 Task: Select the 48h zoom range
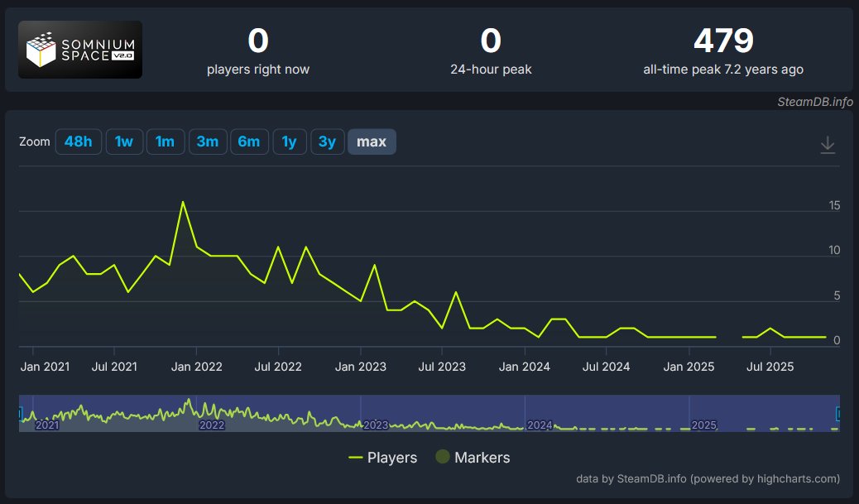79,142
